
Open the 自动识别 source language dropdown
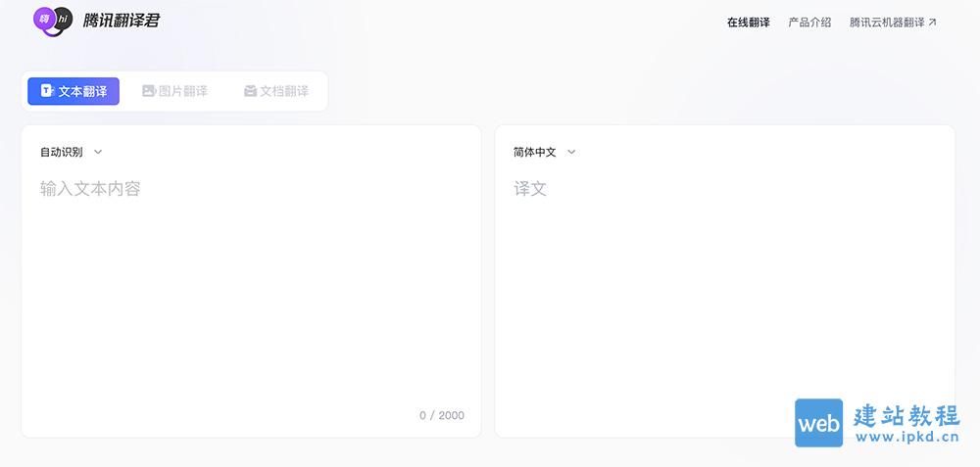[71, 152]
